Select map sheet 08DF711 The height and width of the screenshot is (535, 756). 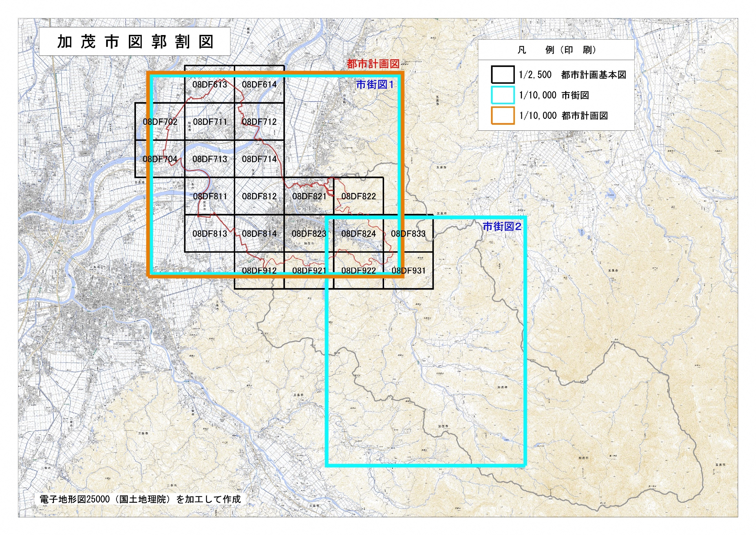click(x=210, y=122)
